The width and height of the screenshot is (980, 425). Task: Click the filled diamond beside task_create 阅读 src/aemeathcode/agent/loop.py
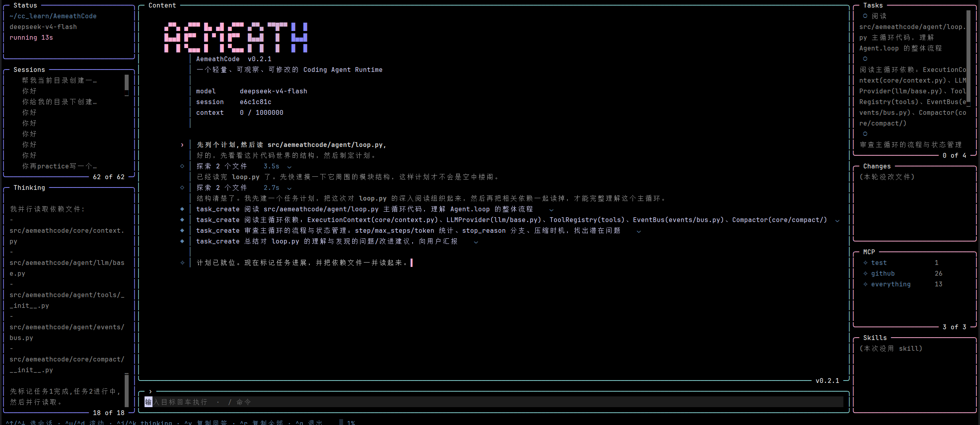pos(182,209)
